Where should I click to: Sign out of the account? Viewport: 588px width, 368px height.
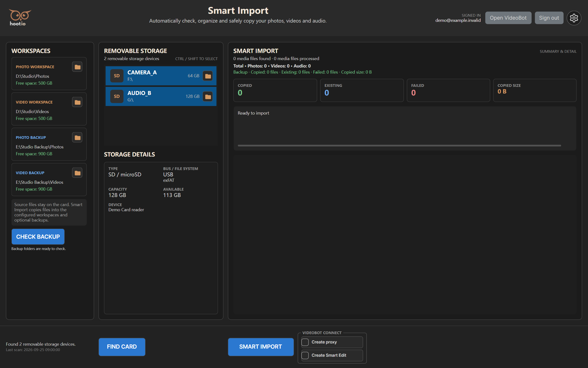[x=549, y=18]
